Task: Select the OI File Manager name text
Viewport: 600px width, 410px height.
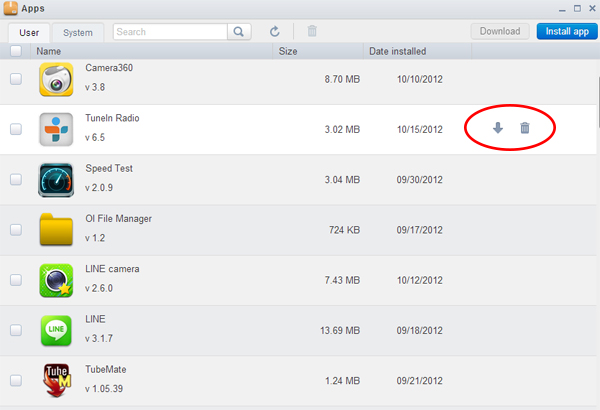Action: coord(118,219)
